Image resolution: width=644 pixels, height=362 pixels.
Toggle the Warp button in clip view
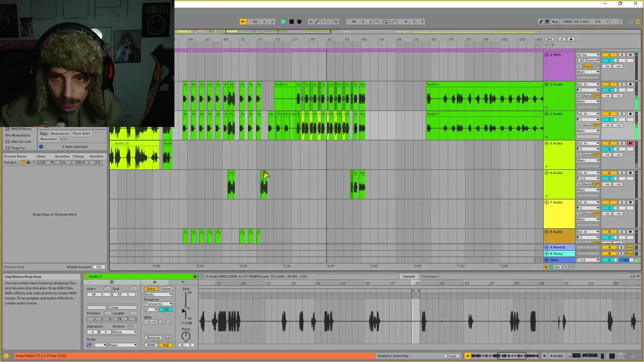point(151,289)
